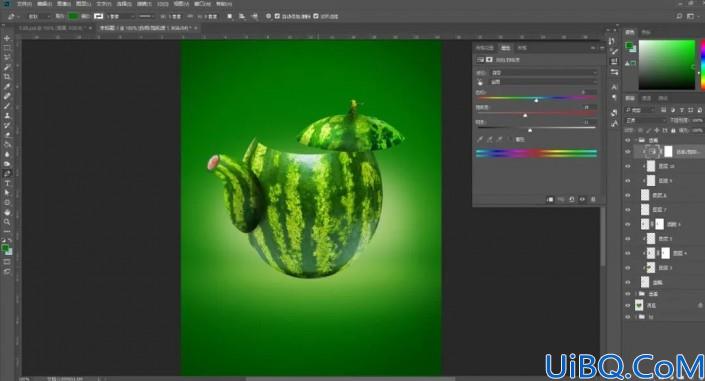Clip adjustment to layer below icon
The width and height of the screenshot is (705, 381).
pyautogui.click(x=550, y=199)
